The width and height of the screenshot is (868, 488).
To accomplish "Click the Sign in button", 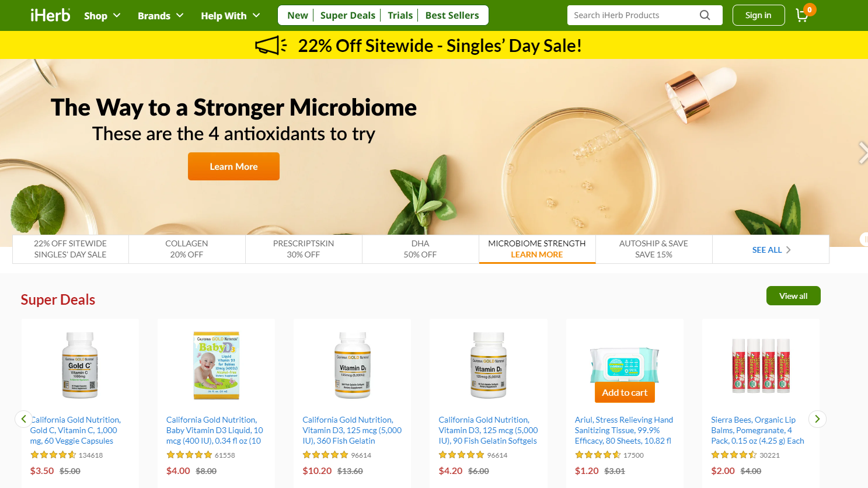I will (758, 15).
